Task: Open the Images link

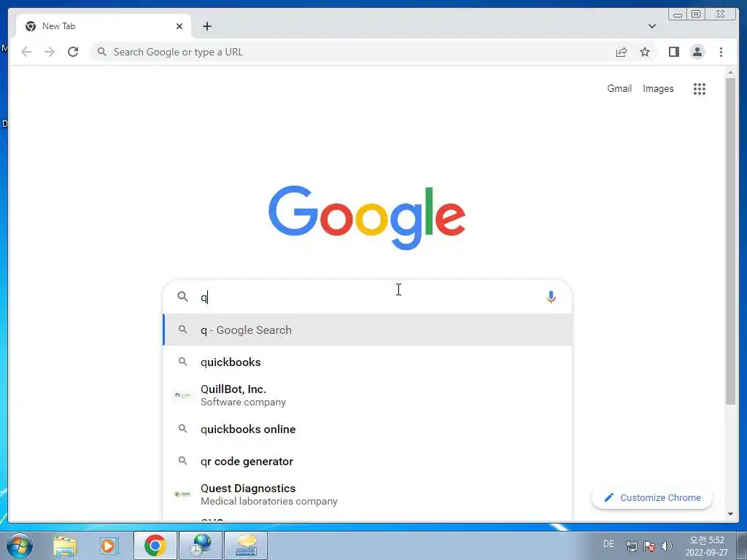Action: [x=658, y=88]
